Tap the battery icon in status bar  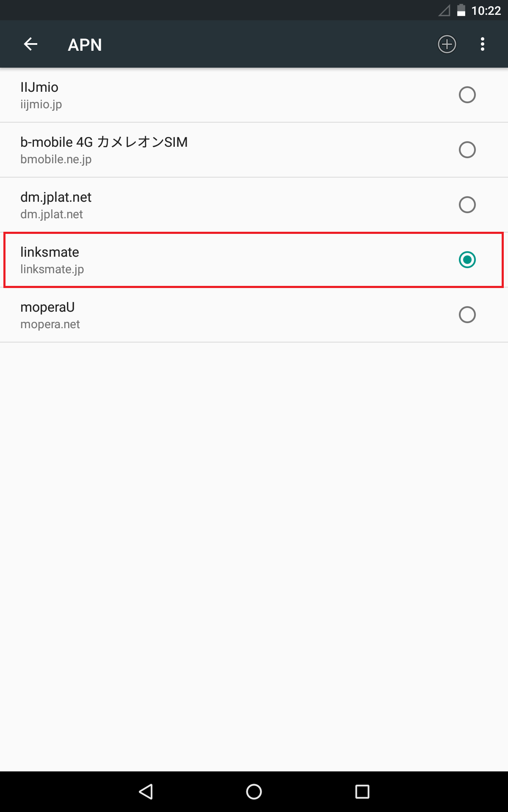[x=461, y=10]
